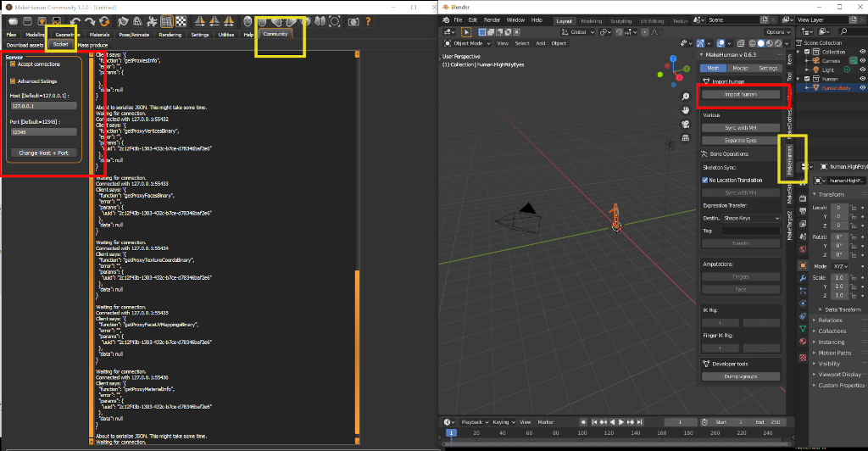Hide Camera using its eye icon
This screenshot has width=868, height=451.
tap(862, 61)
